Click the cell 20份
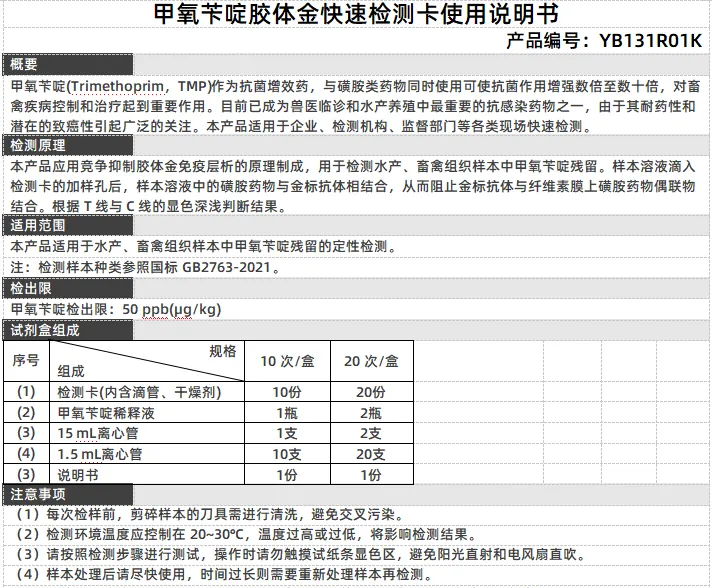Screen dimensions: 712x588 click(x=371, y=392)
